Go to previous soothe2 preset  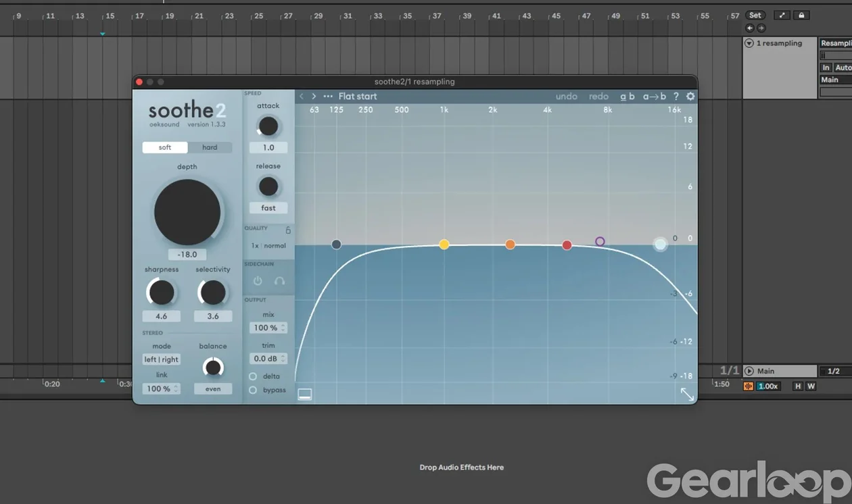point(302,97)
